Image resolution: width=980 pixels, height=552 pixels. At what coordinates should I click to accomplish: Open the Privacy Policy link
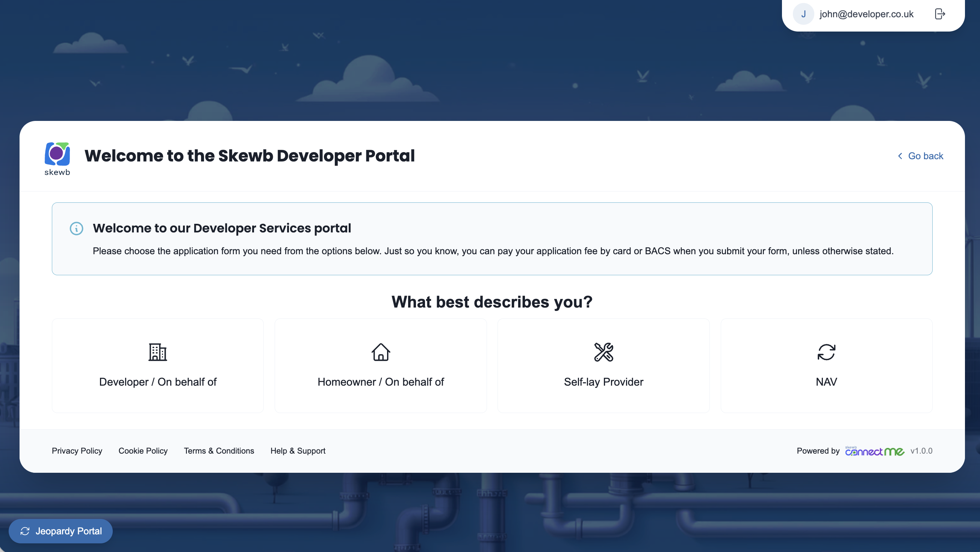click(x=77, y=451)
